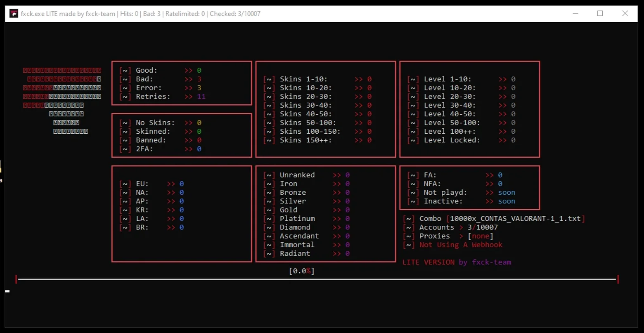Click the "Bronze" rank row
Viewport: 644px width, 333px height.
point(307,193)
